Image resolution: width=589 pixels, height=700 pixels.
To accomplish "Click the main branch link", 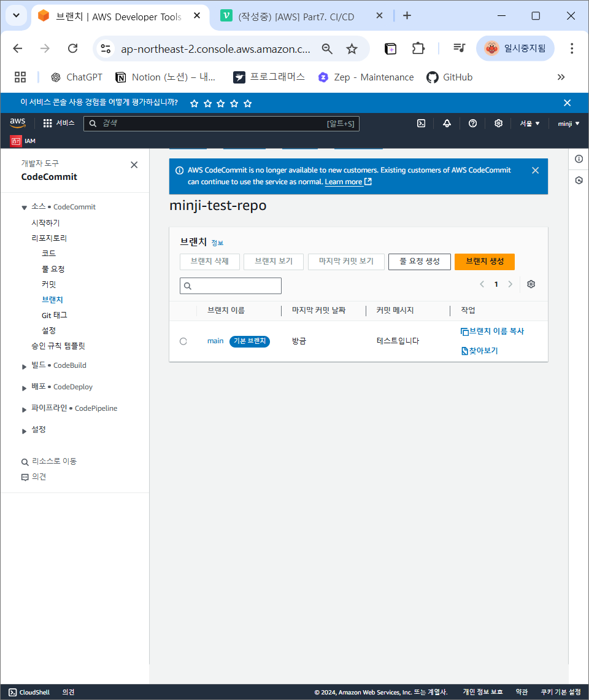I will tap(215, 341).
